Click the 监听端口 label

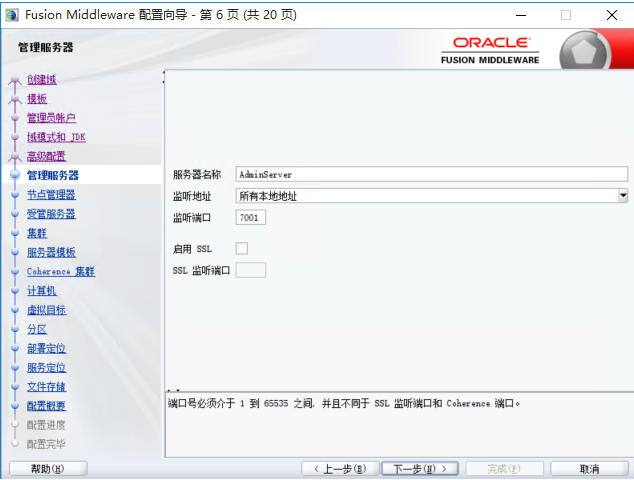192,218
